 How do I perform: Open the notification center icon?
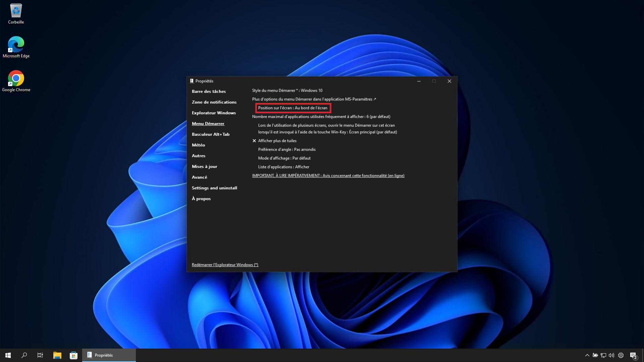pos(633,355)
